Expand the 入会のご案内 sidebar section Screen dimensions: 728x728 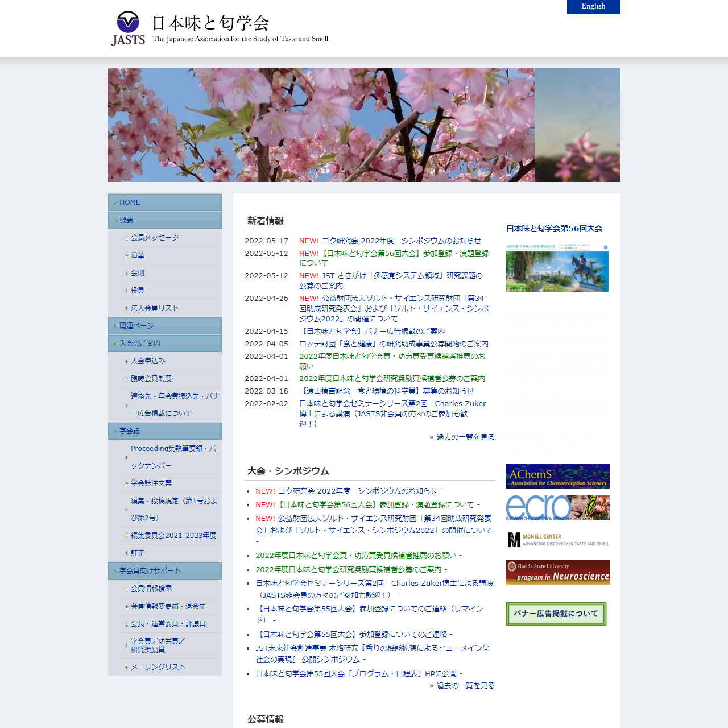point(140,344)
